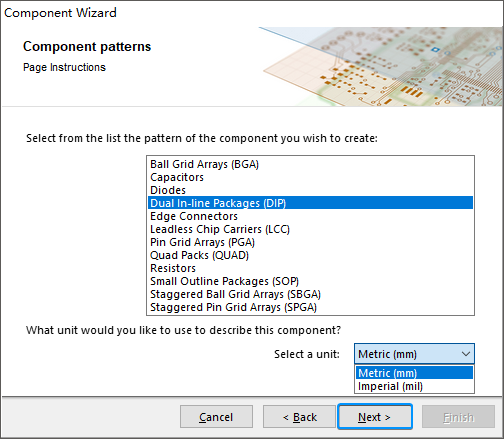Select Resistors from the list

310,268
